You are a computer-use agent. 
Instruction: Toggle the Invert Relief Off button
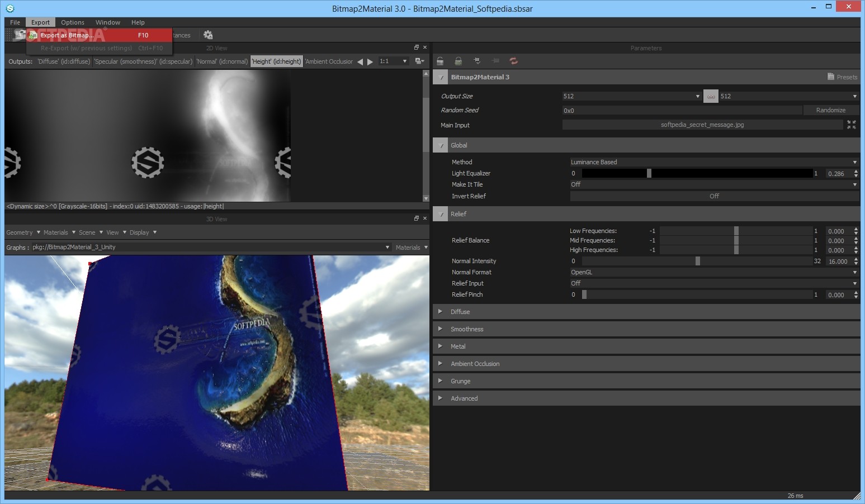pos(714,196)
